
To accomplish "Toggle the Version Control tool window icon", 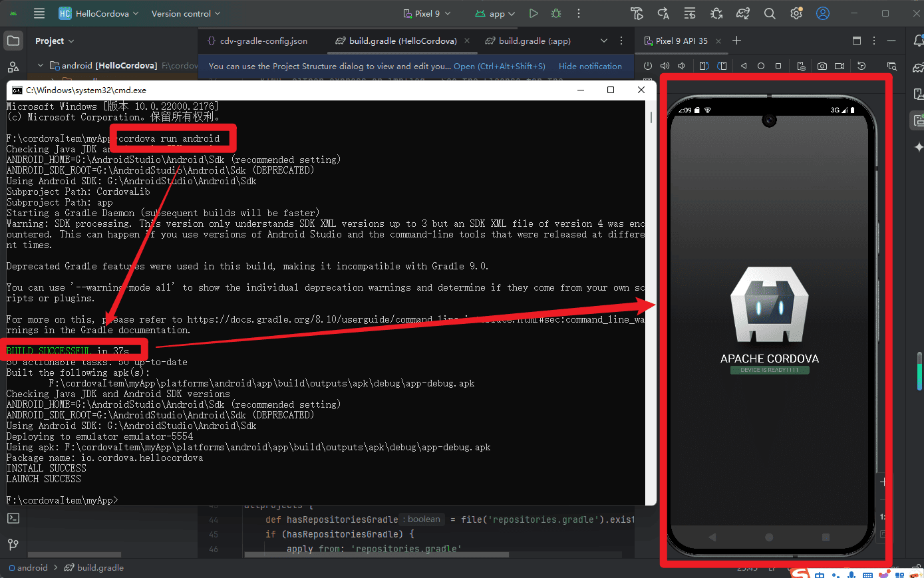I will click(13, 545).
